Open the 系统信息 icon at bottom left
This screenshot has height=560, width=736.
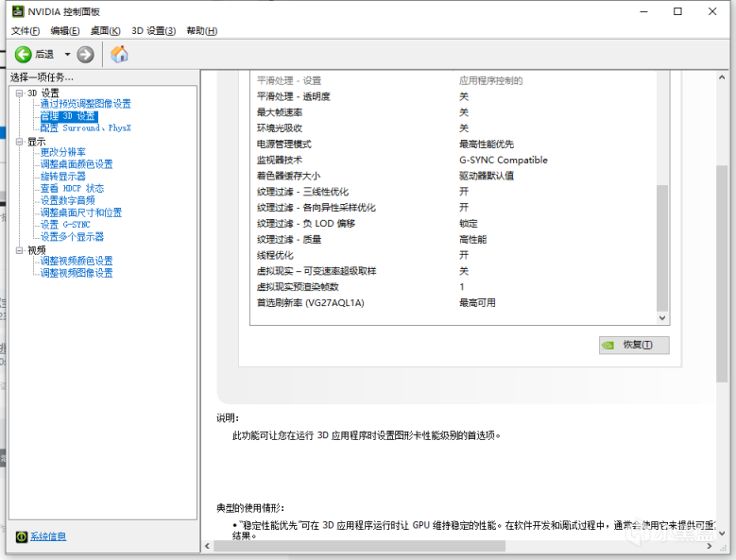tap(21, 536)
